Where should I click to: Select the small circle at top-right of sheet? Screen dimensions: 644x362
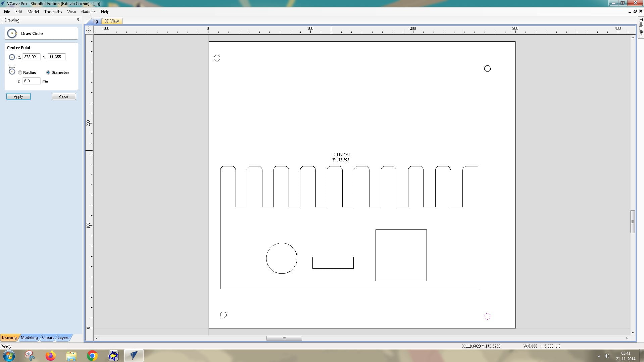(x=488, y=69)
